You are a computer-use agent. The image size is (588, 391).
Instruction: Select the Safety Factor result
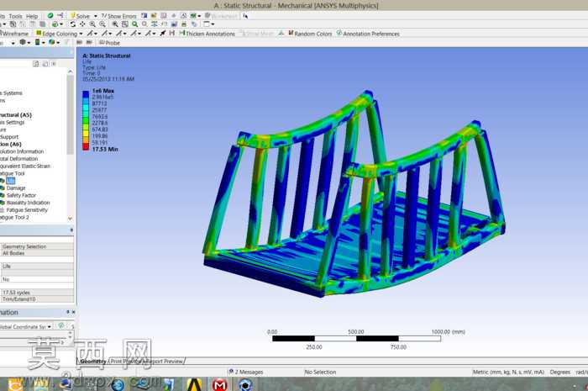(21, 195)
